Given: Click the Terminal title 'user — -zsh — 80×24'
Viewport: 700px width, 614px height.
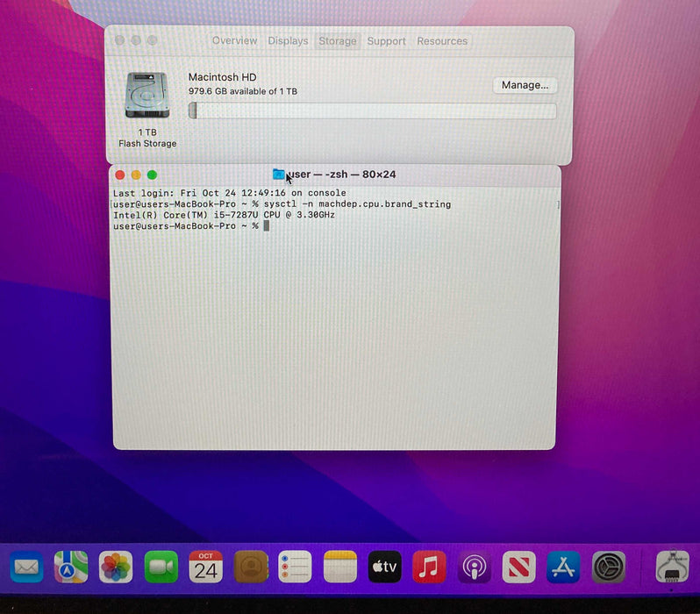Looking at the screenshot, I should pos(341,175).
